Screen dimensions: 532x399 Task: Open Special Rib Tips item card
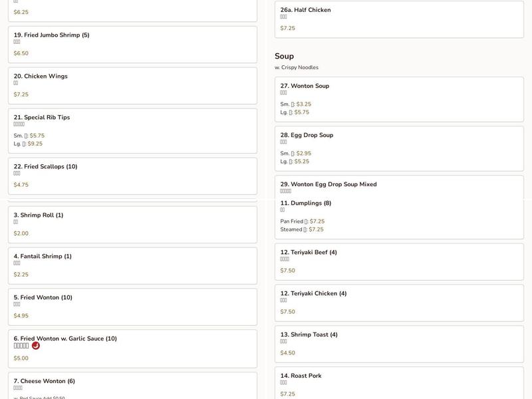(x=132, y=130)
